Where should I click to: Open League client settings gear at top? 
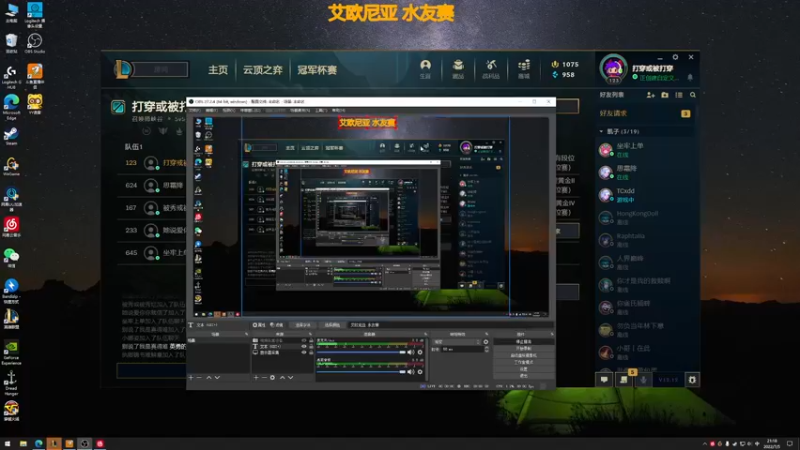pyautogui.click(x=675, y=57)
